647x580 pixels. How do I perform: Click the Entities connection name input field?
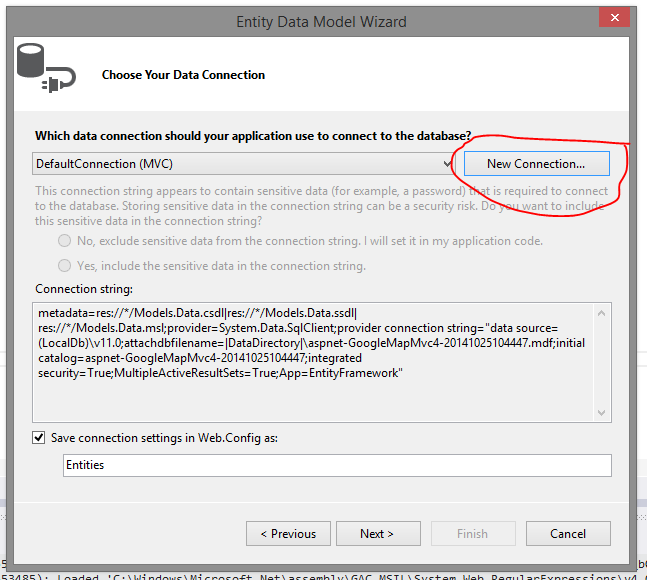click(337, 465)
